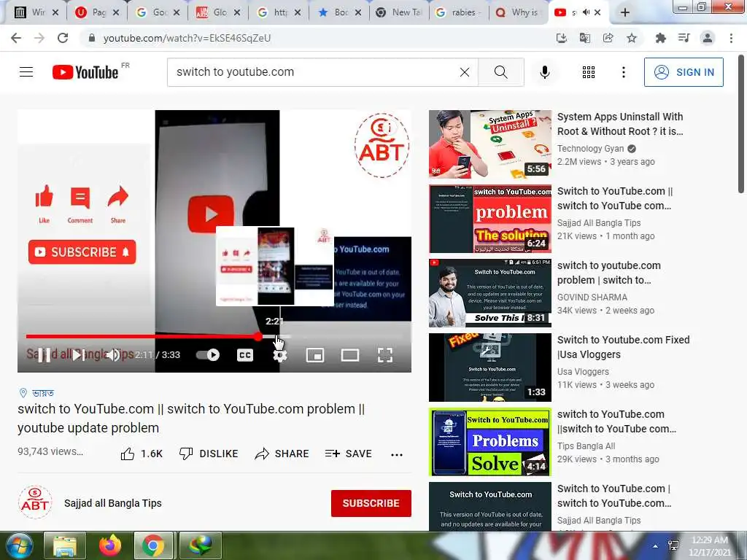
Task: Open the 6:24 problem solution thumbnail
Action: 490,219
